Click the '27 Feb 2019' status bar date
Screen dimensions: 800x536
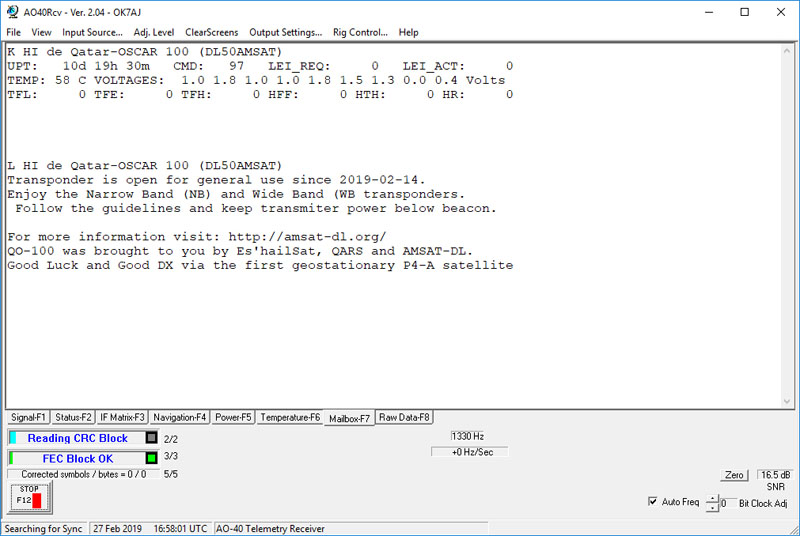click(117, 528)
